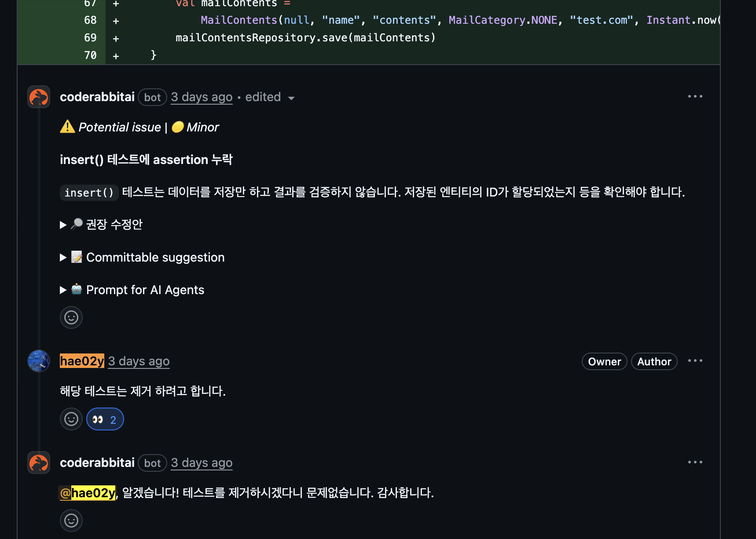Open reaction picker on the bot's review comment
Image resolution: width=756 pixels, height=539 pixels.
71,317
